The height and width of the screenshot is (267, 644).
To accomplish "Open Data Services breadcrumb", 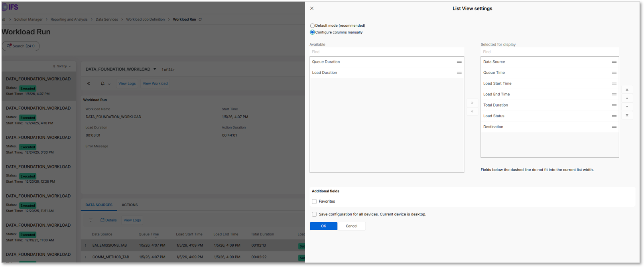I will [106, 19].
